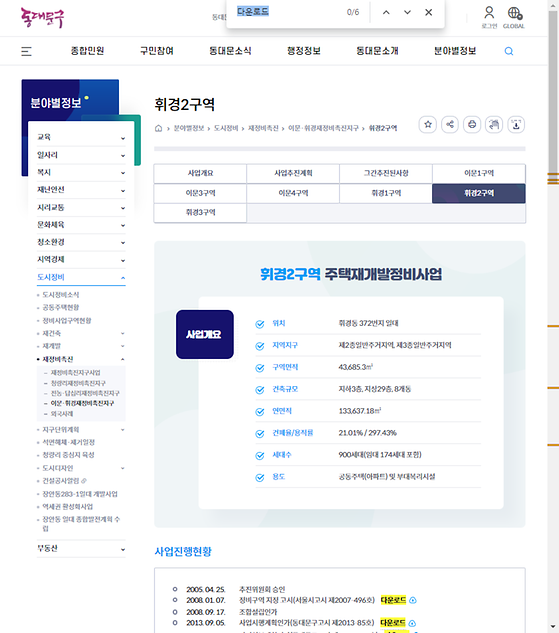Screen dimensions: 559x633
Task: Open 구민참여 main menu
Action: click(157, 51)
